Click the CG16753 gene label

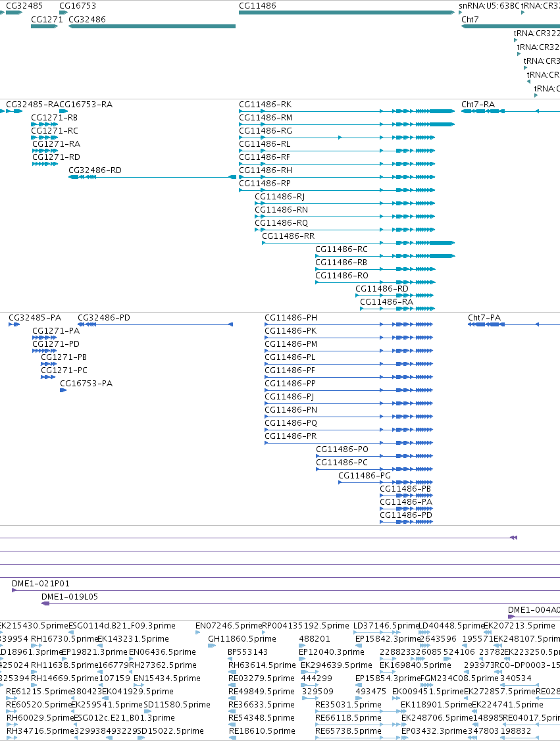78,6
